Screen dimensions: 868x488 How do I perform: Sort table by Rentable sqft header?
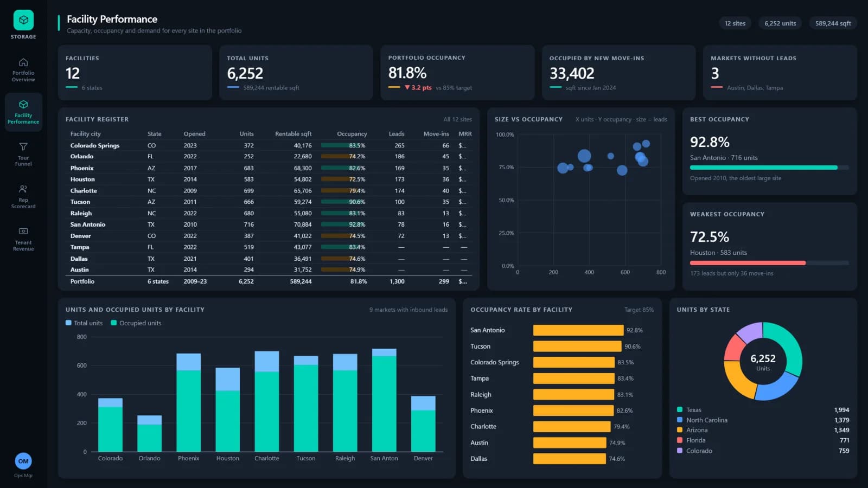click(x=293, y=134)
